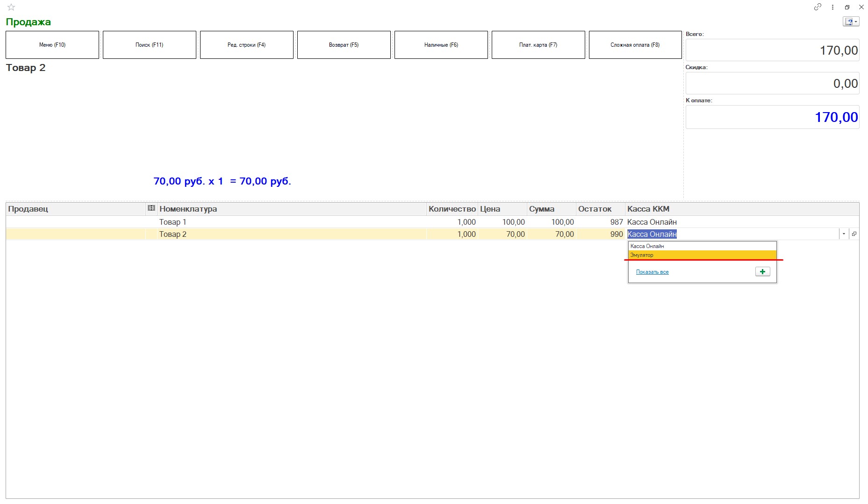Click sum 100,00 in Сумма column
This screenshot has width=868, height=504.
point(562,222)
